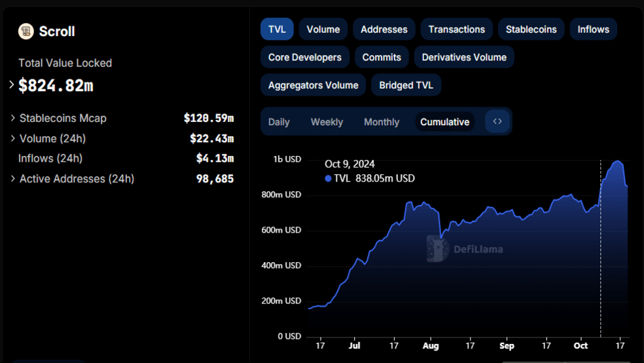This screenshot has width=644, height=363.
Task: Click the 98,685 active addresses value
Action: coord(215,178)
